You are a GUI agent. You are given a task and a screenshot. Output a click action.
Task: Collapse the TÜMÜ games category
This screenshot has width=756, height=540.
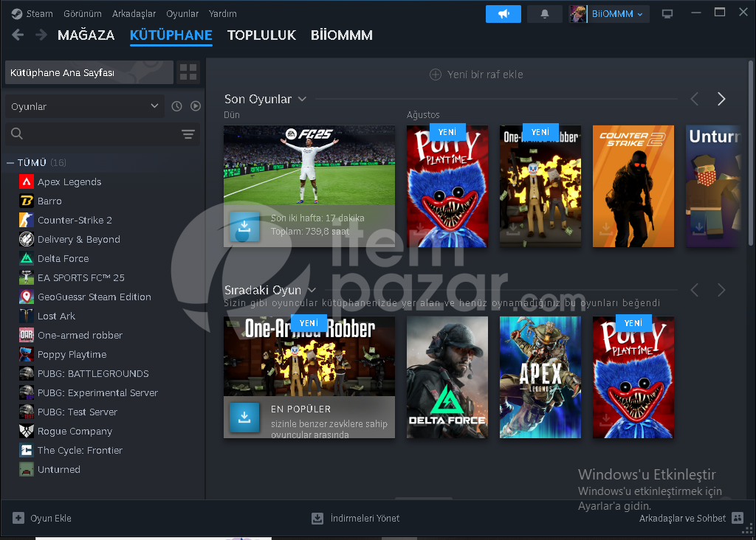[10, 163]
